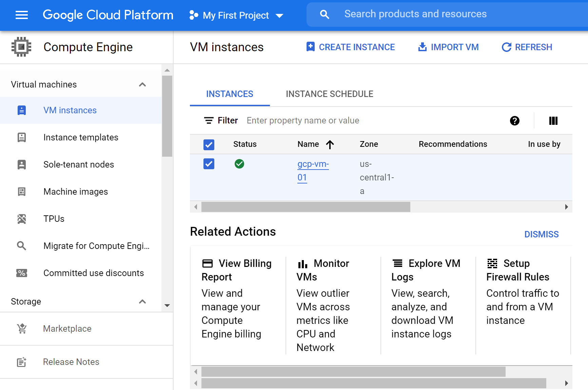Click the Committed use discounts percent icon
Viewport: 588px width, 390px height.
coord(22,273)
